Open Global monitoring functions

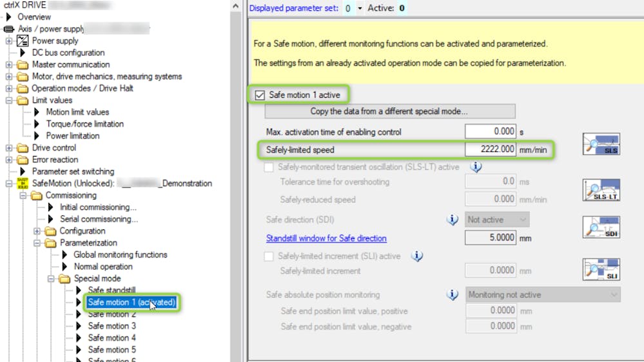[x=121, y=255]
